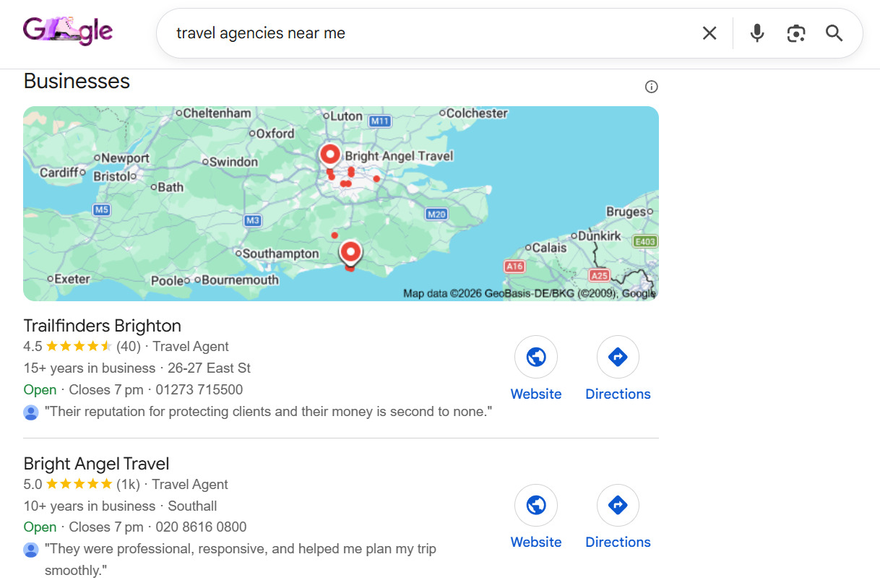The width and height of the screenshot is (880, 588).
Task: Click the 1k reviews count for Bright Angel
Action: [x=127, y=484]
